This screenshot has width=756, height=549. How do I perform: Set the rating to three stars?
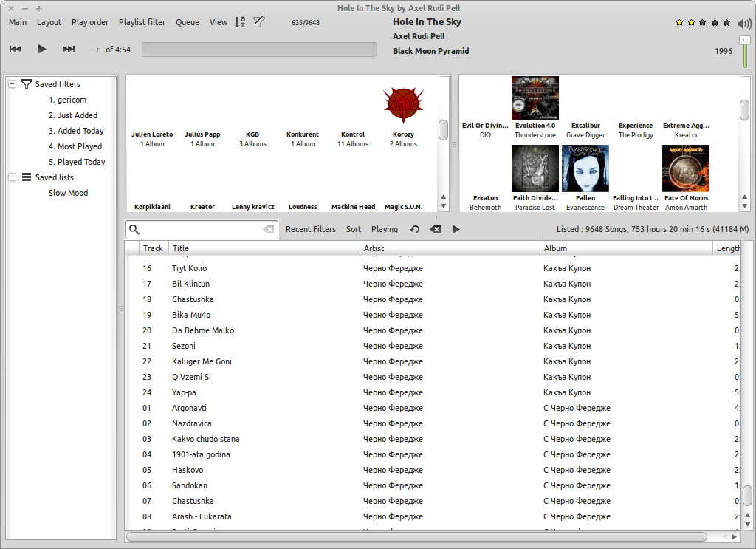(x=703, y=23)
